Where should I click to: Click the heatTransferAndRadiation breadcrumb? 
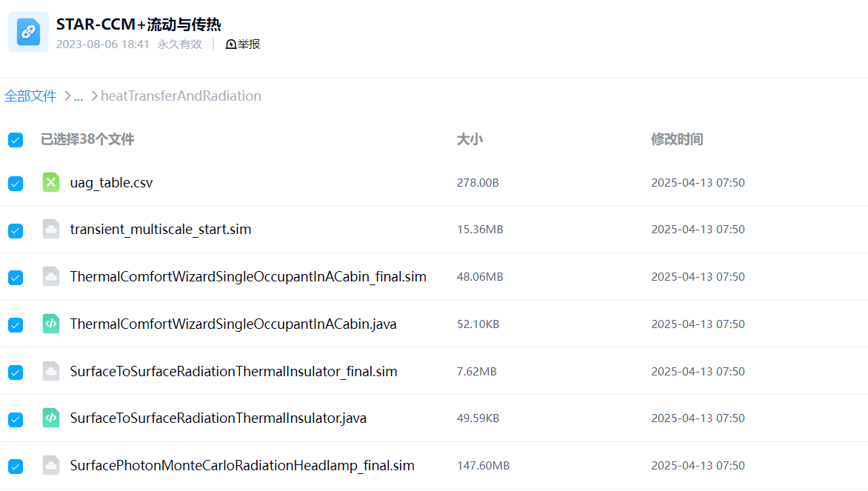[x=181, y=96]
